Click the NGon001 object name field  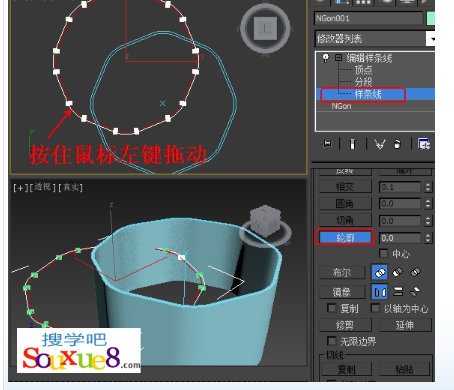click(x=369, y=18)
